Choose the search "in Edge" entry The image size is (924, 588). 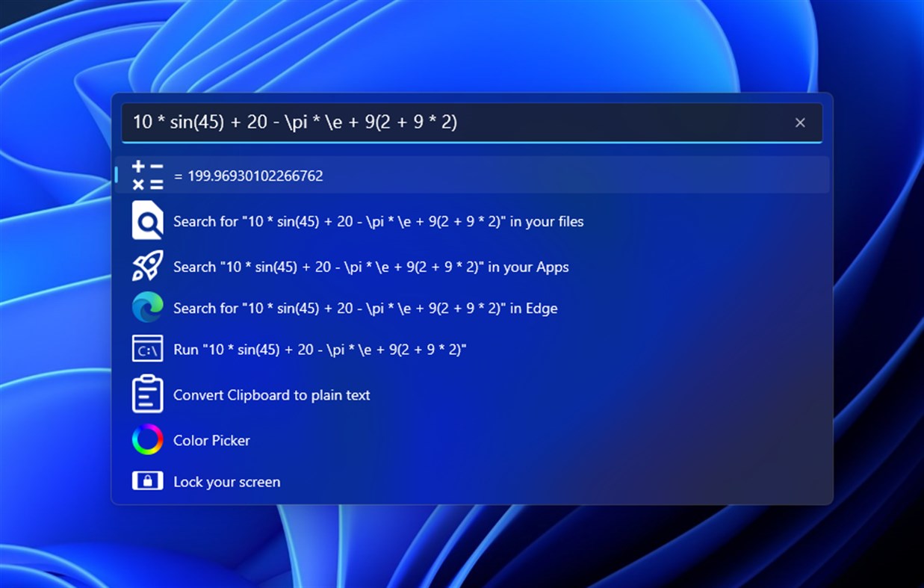tap(471, 308)
